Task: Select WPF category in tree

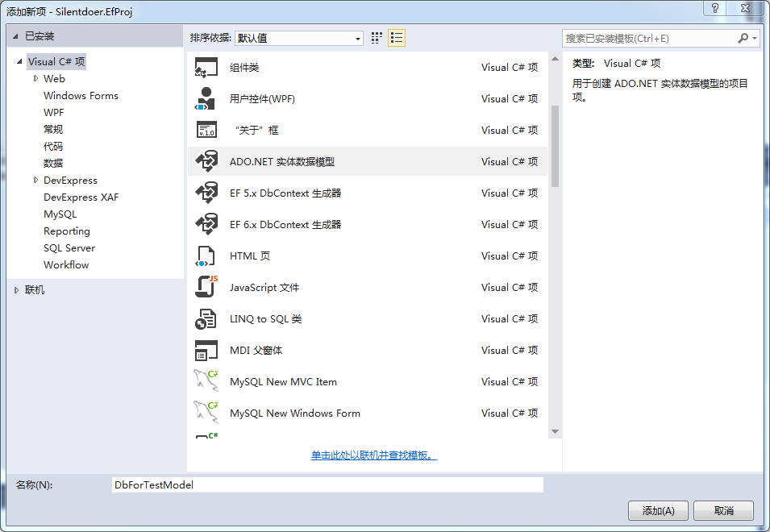Action: [x=53, y=112]
